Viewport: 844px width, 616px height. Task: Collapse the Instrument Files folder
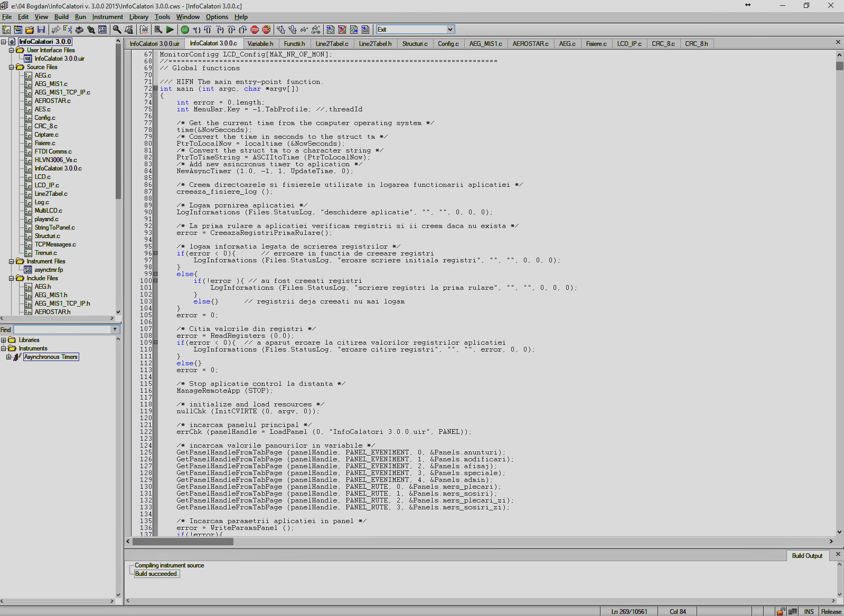[x=11, y=261]
